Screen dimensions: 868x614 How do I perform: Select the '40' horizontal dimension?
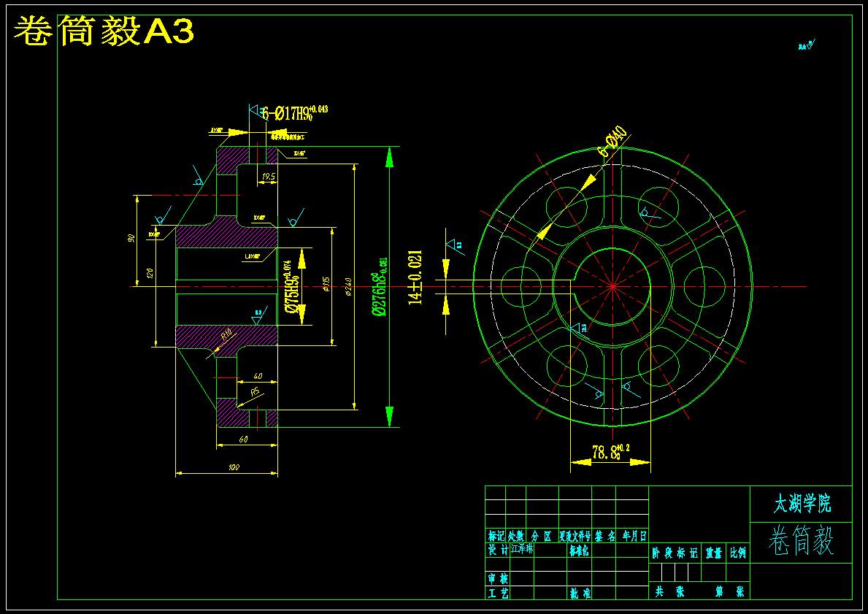pos(258,377)
